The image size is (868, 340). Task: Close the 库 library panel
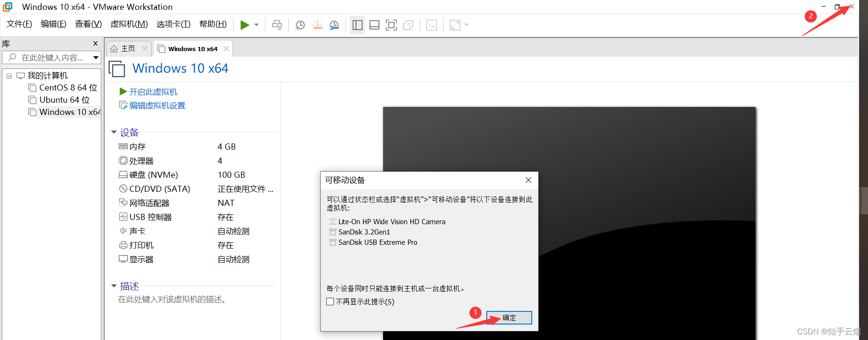[96, 44]
